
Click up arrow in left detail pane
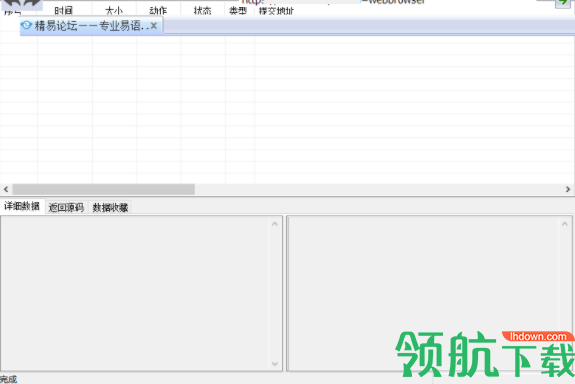point(275,224)
